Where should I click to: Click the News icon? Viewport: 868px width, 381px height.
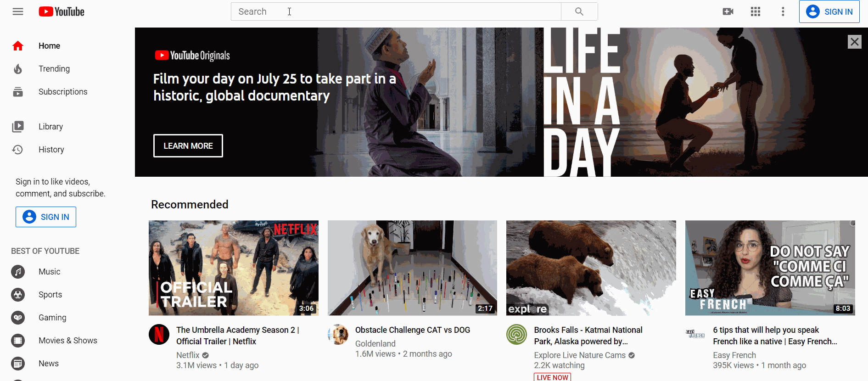[x=18, y=364]
